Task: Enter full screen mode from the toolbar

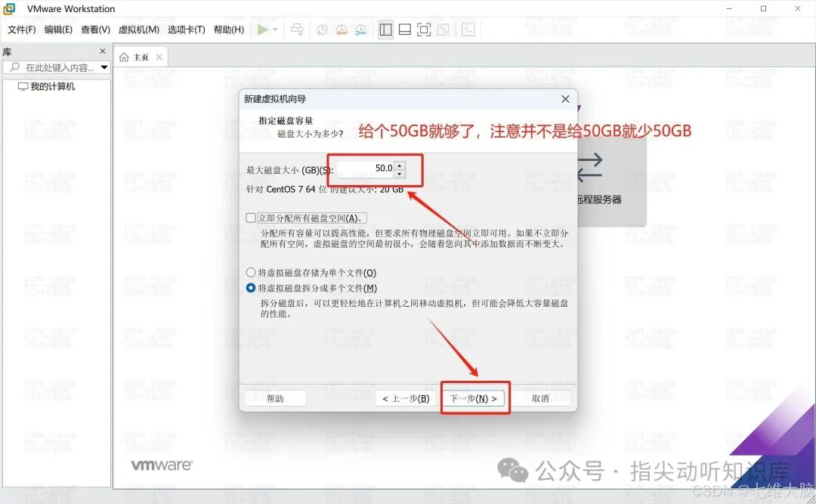Action: pyautogui.click(x=424, y=29)
